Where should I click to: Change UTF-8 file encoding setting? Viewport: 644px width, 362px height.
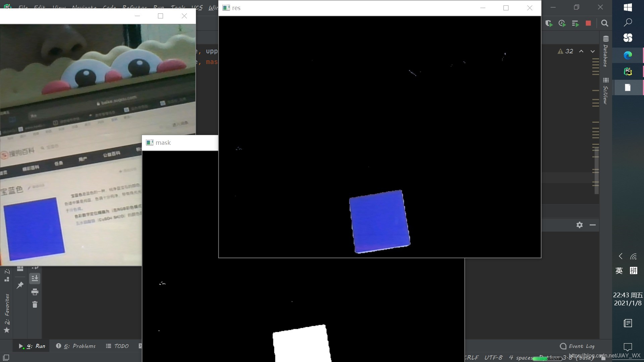point(493,358)
